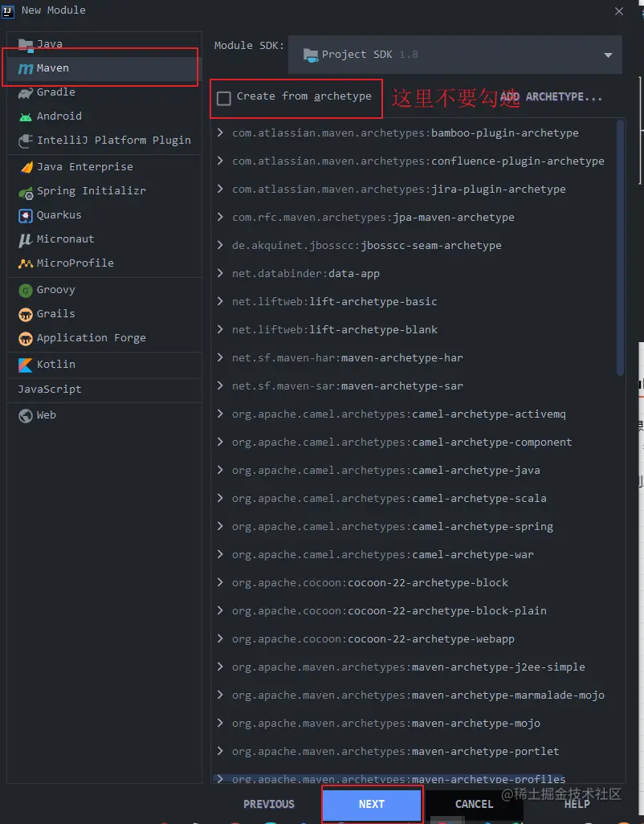Click the Kotlin logo icon

26,365
